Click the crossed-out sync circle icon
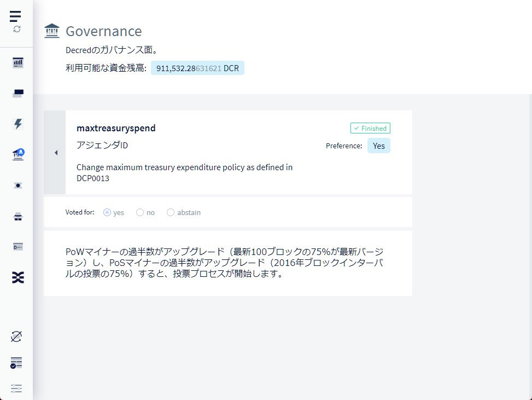 tap(16, 337)
